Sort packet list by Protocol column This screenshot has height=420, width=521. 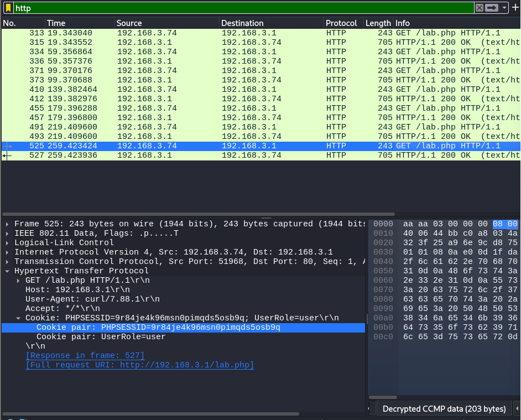coord(341,23)
